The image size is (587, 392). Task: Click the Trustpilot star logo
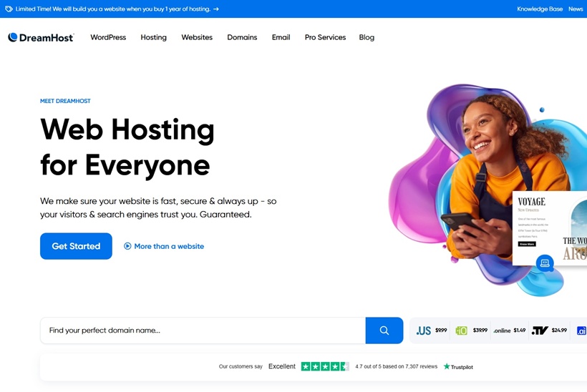[x=458, y=366]
